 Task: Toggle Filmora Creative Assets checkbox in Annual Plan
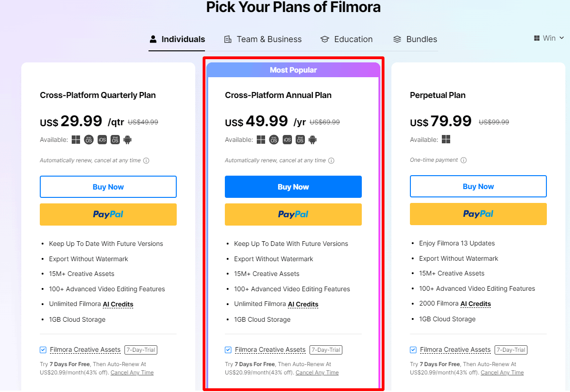(x=228, y=350)
